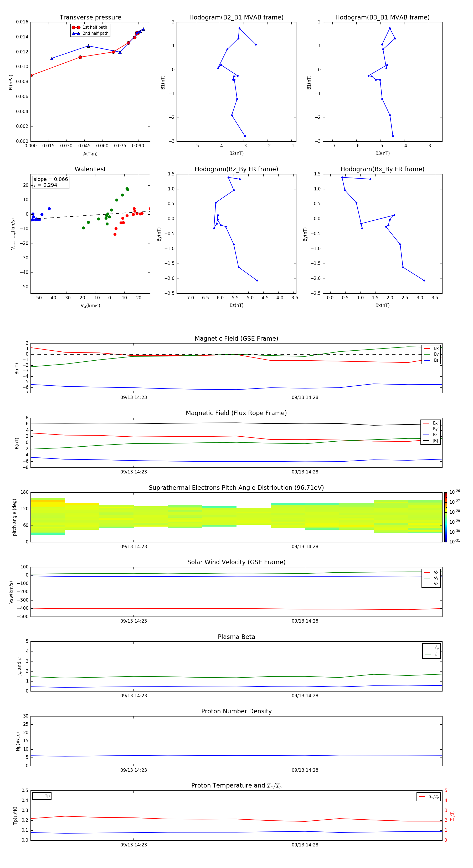This screenshot has width=473, height=868.
Task: Click the 'slope = 0.066' annotation
Action: 50,179
